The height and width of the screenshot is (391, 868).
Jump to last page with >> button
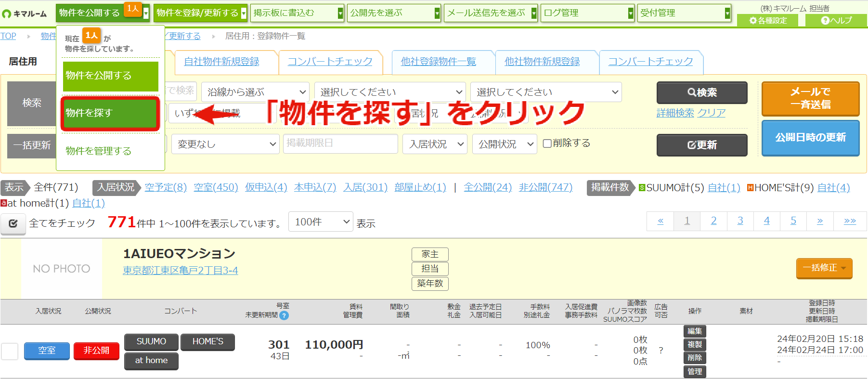pos(850,221)
